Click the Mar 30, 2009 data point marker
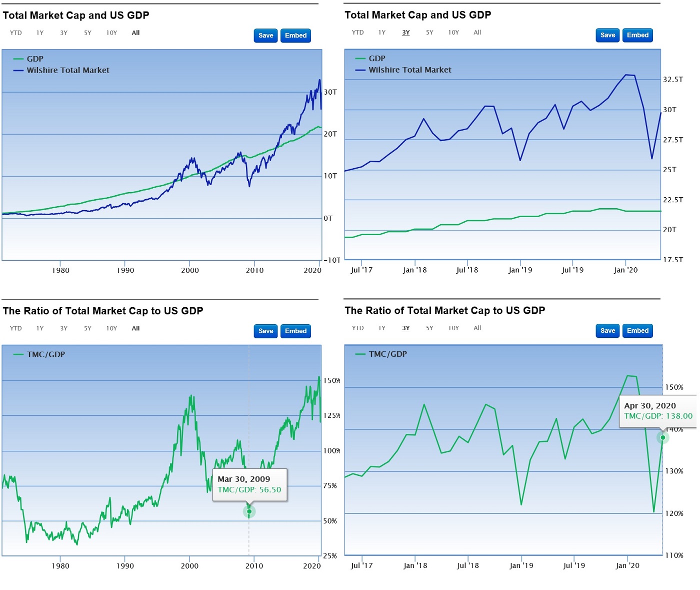 (x=249, y=511)
